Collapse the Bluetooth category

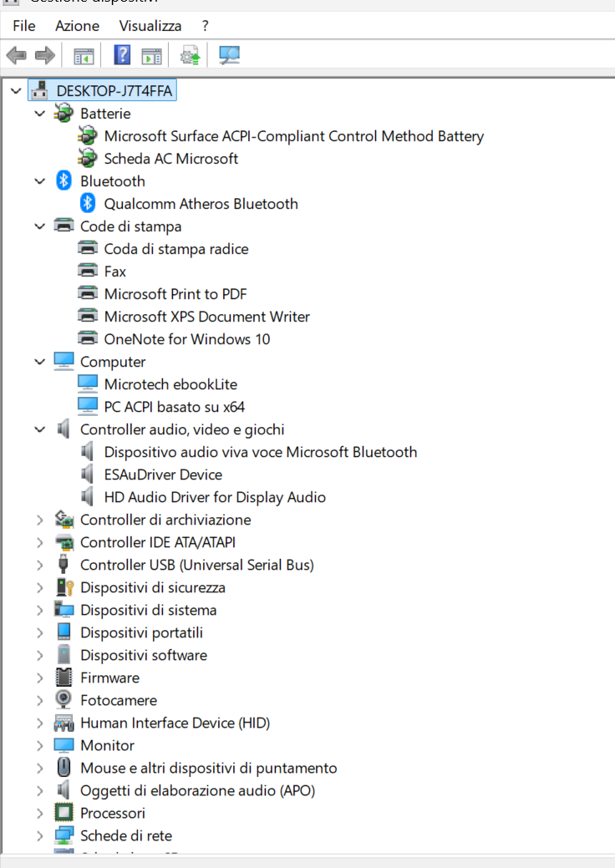click(x=40, y=180)
